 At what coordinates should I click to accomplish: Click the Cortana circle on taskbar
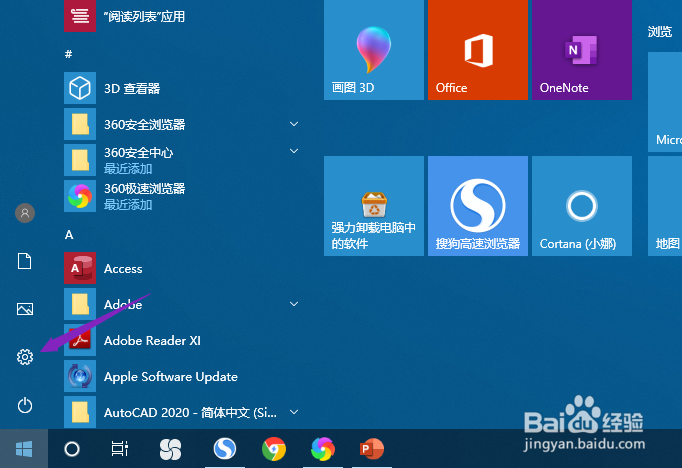(x=72, y=449)
